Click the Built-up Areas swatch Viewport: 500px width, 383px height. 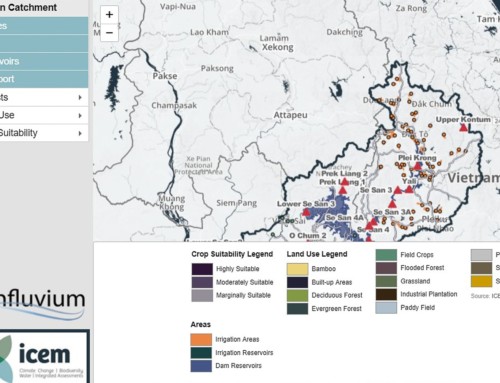297,282
